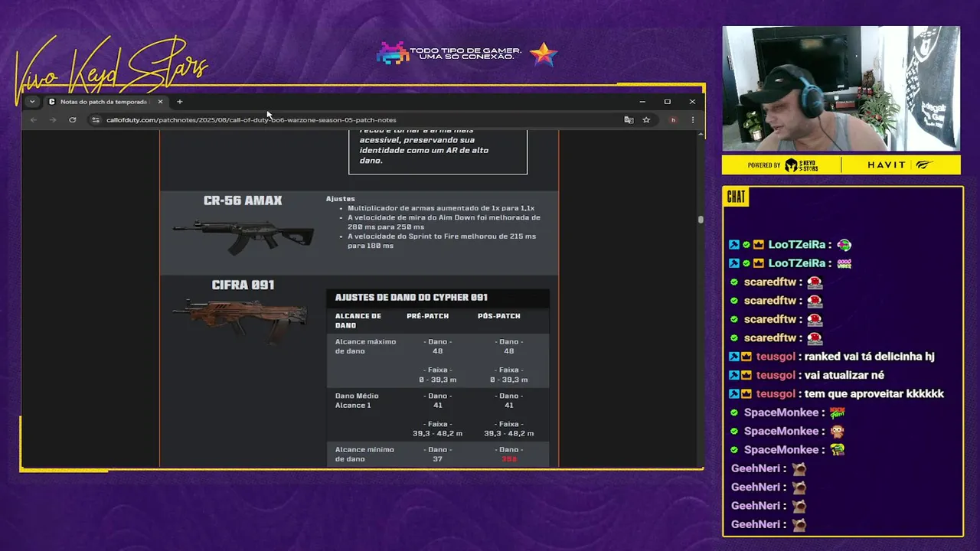This screenshot has width=980, height=551.
Task: Expand the tab search dropdown arrow
Action: [x=32, y=102]
